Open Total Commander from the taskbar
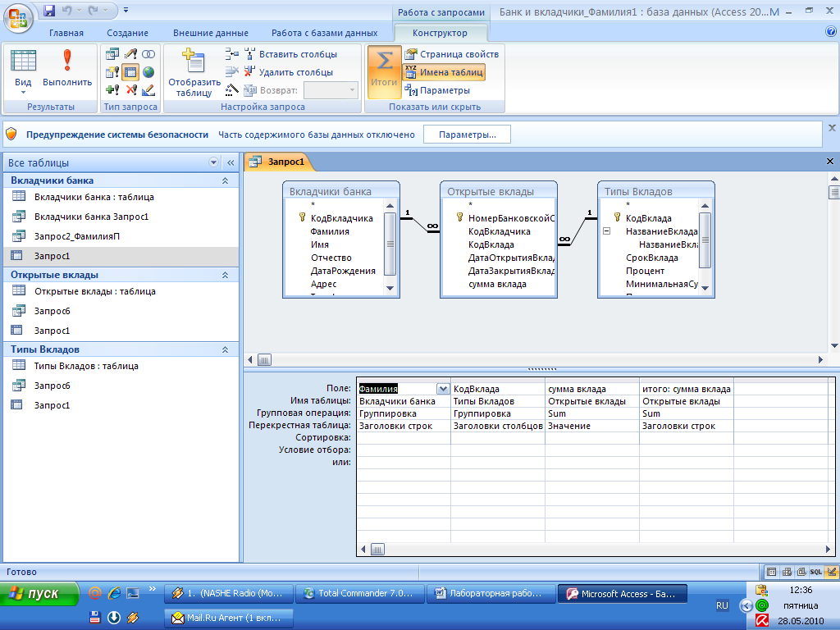 click(360, 594)
